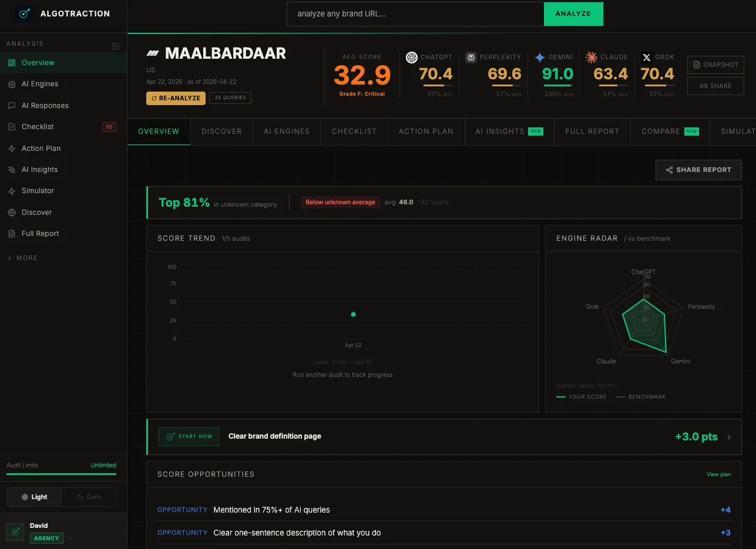Switch to the COMPARE tab
This screenshot has height=549, width=756.
(x=670, y=132)
